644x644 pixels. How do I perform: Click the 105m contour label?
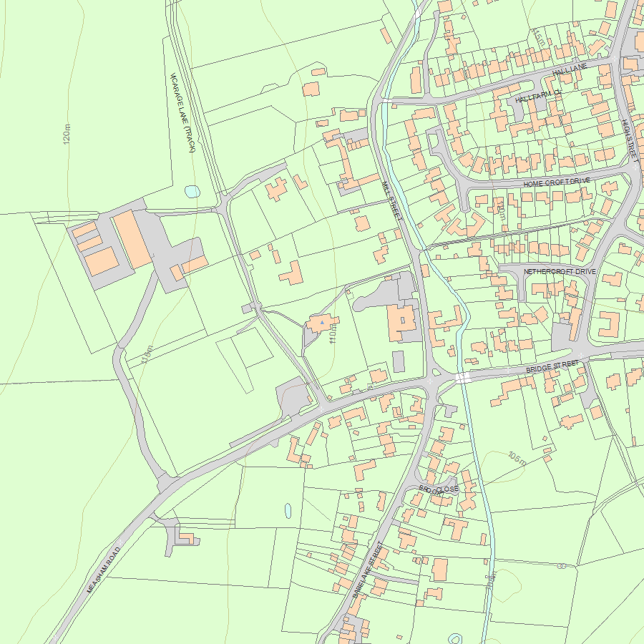[x=517, y=459]
